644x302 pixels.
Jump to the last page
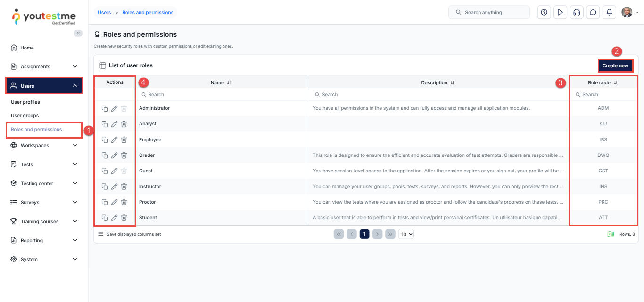(390, 234)
